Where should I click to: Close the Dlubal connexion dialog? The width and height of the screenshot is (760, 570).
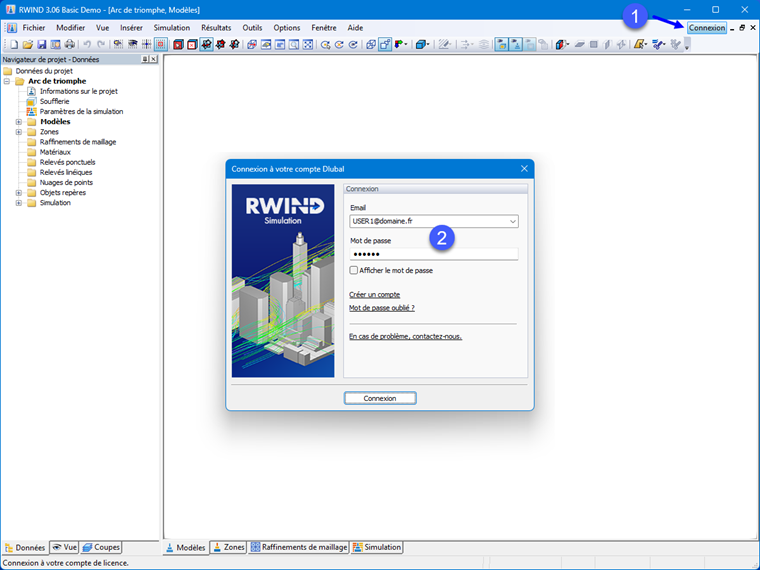(x=524, y=169)
